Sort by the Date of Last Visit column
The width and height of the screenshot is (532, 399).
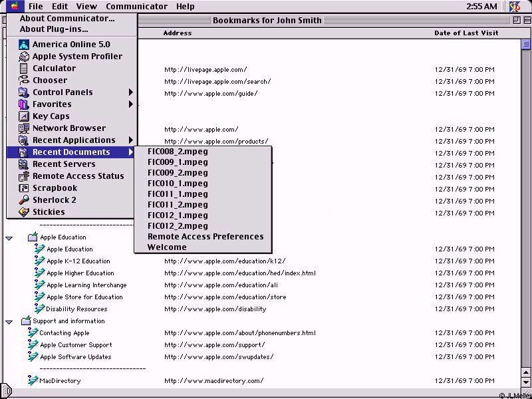click(x=465, y=33)
